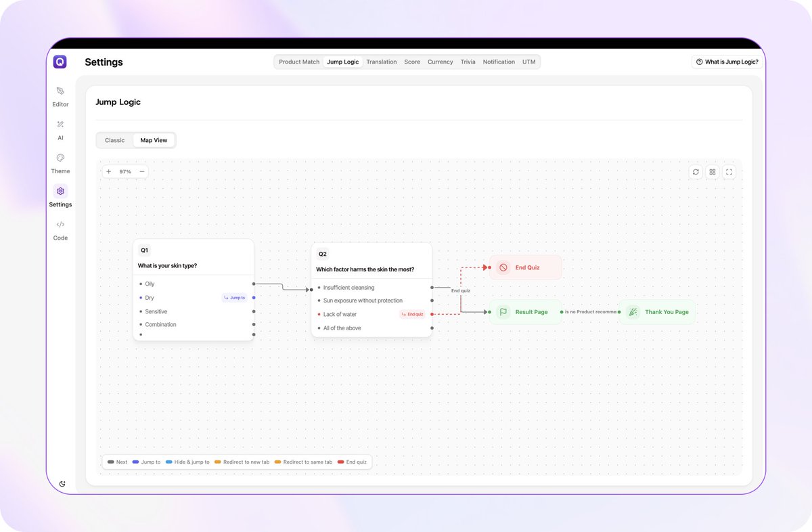Enter fullscreen map view

coord(729,172)
